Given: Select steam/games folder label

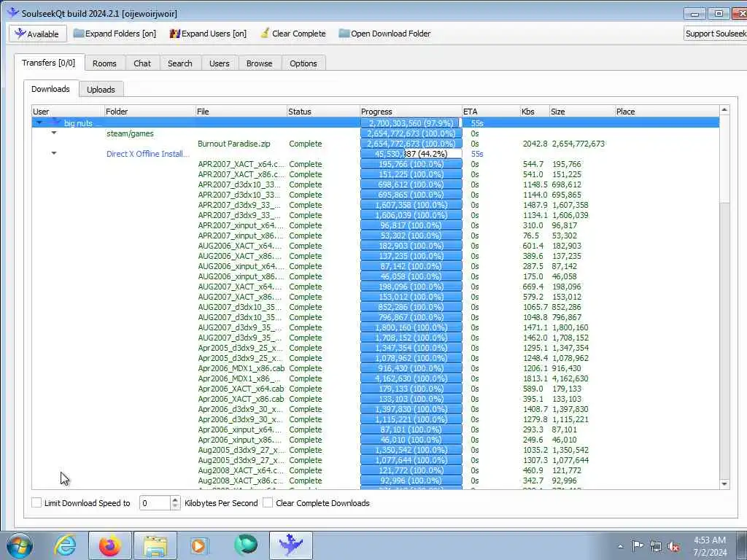Looking at the screenshot, I should (130, 133).
